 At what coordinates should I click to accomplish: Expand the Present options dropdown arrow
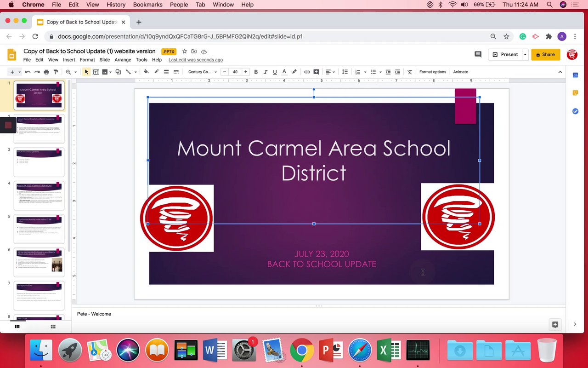click(525, 54)
